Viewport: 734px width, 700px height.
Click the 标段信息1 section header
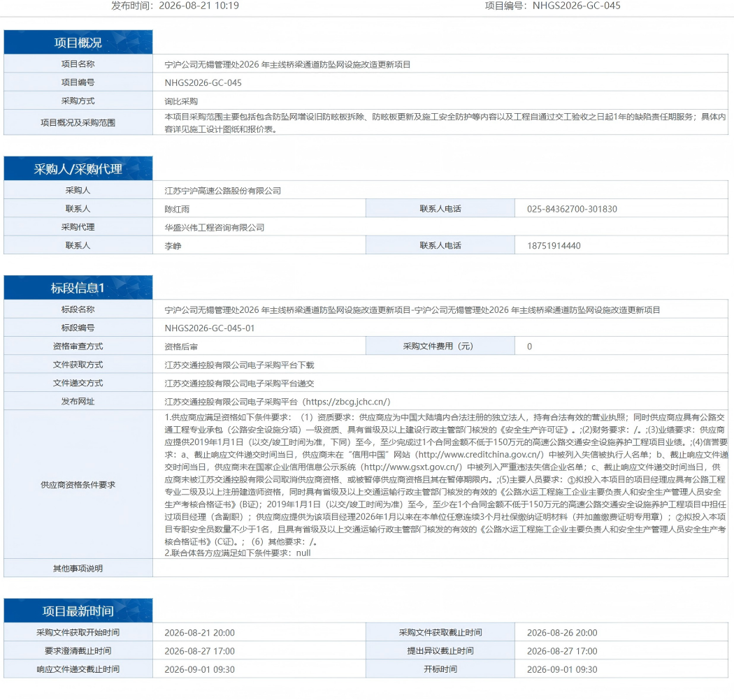click(78, 288)
